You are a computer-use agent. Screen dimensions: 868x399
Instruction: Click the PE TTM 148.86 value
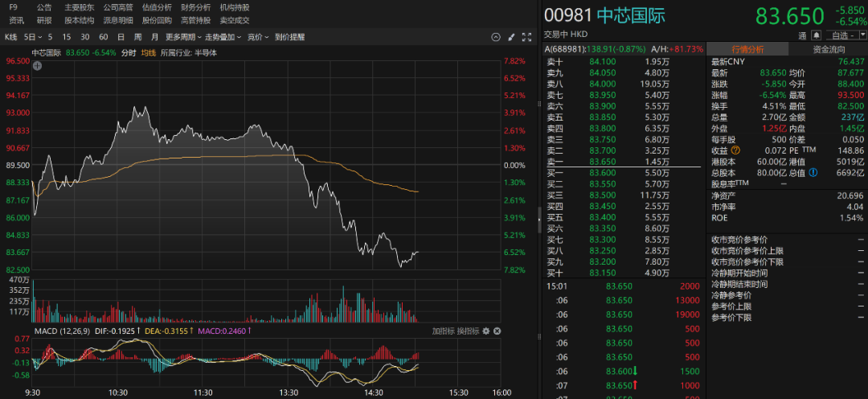(851, 150)
